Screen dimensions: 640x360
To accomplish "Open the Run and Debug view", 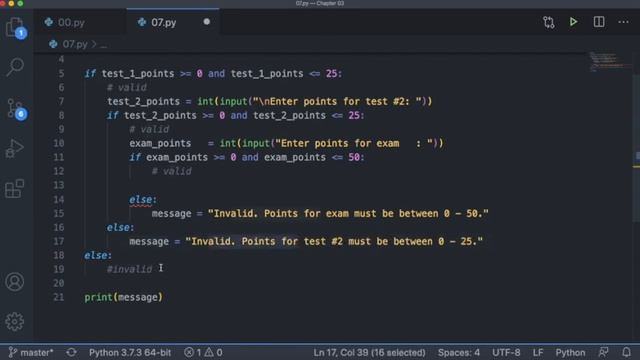I will tap(15, 149).
